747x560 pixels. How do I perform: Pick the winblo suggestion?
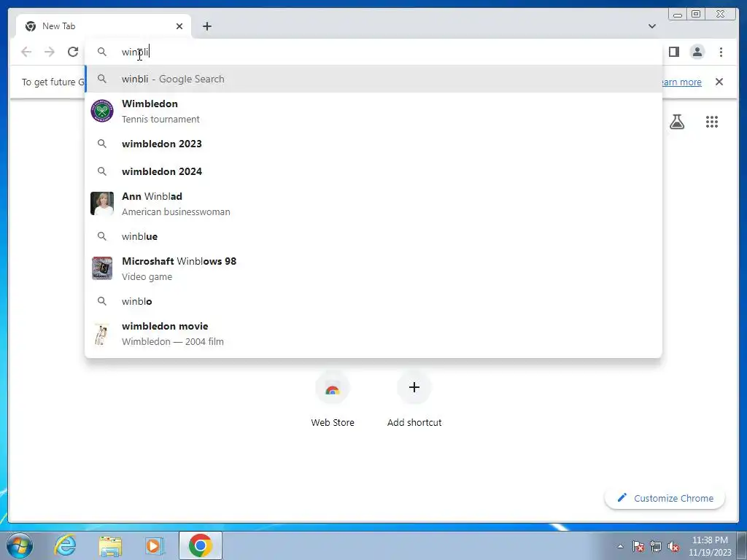(x=373, y=301)
